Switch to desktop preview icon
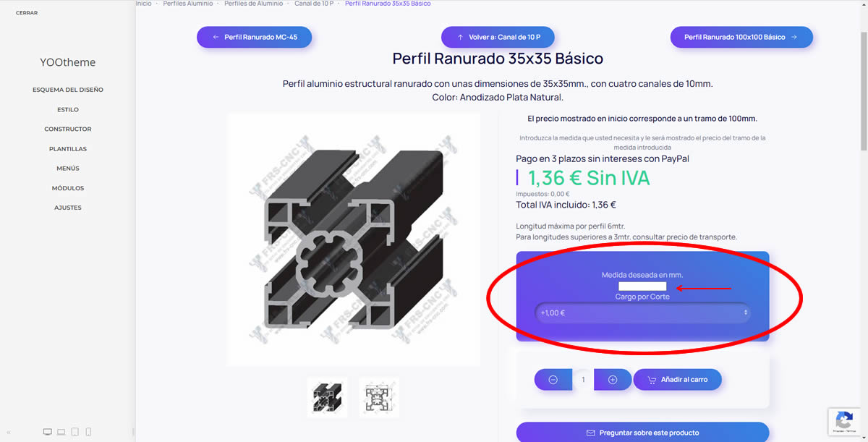 tap(48, 432)
